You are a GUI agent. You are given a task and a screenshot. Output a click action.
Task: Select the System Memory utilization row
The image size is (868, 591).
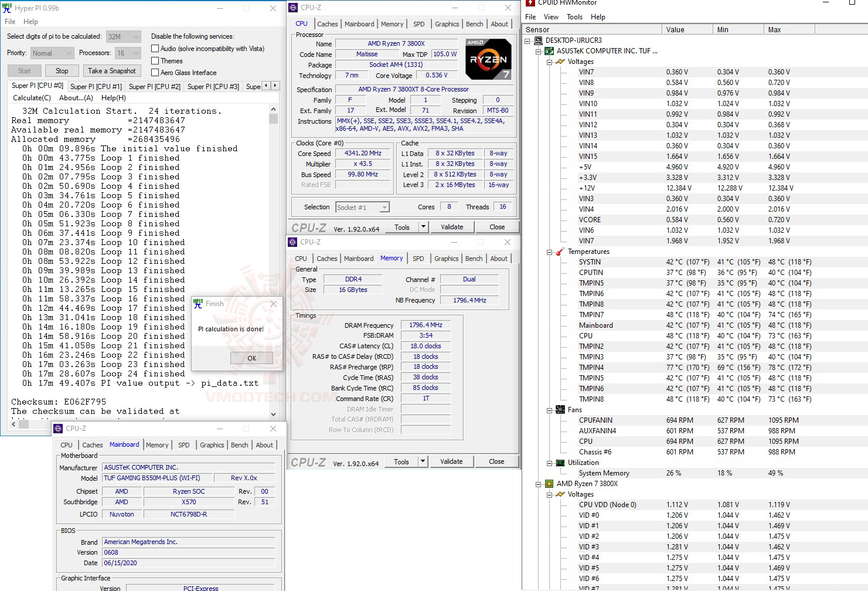(695, 473)
